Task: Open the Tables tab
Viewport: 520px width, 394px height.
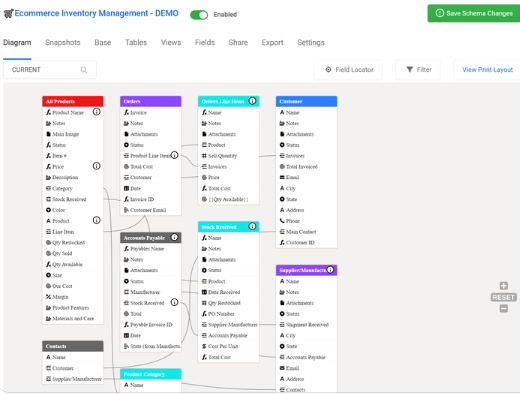Action: (x=136, y=42)
